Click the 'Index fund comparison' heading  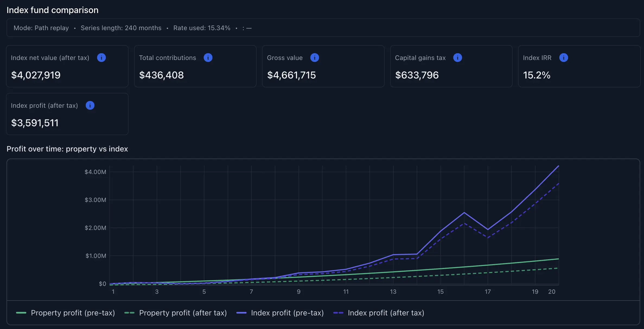tap(53, 10)
